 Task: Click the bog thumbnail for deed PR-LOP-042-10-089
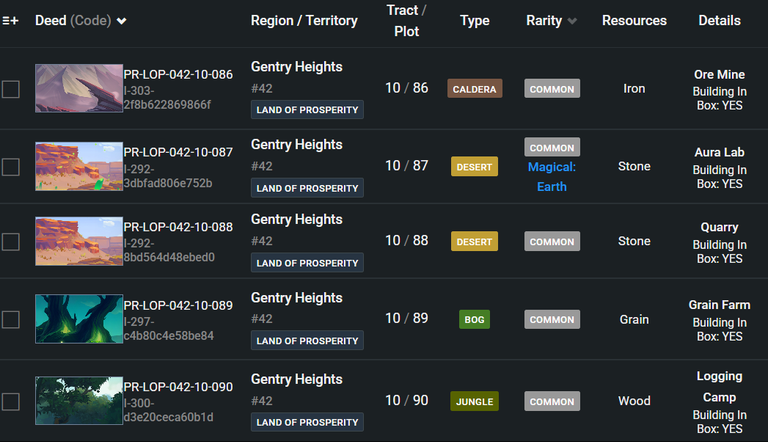[x=78, y=319]
